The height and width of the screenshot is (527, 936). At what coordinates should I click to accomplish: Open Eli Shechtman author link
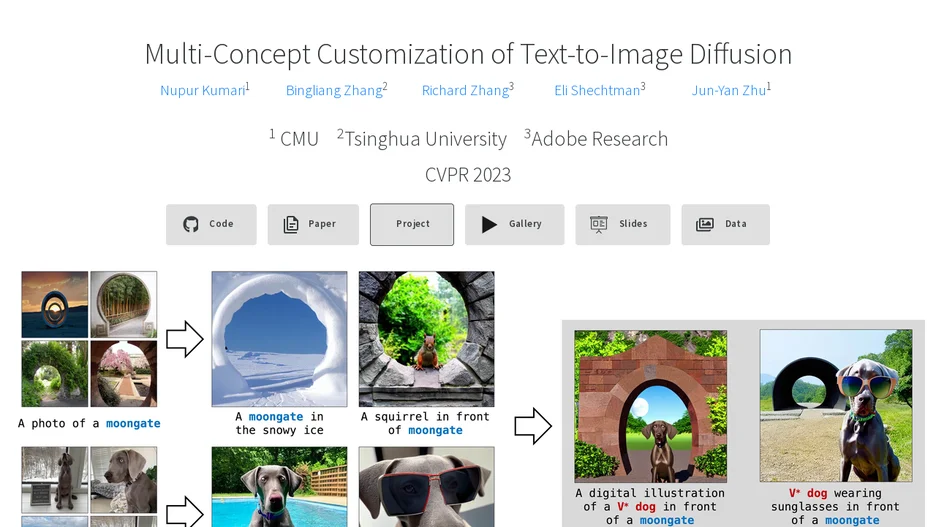point(598,90)
